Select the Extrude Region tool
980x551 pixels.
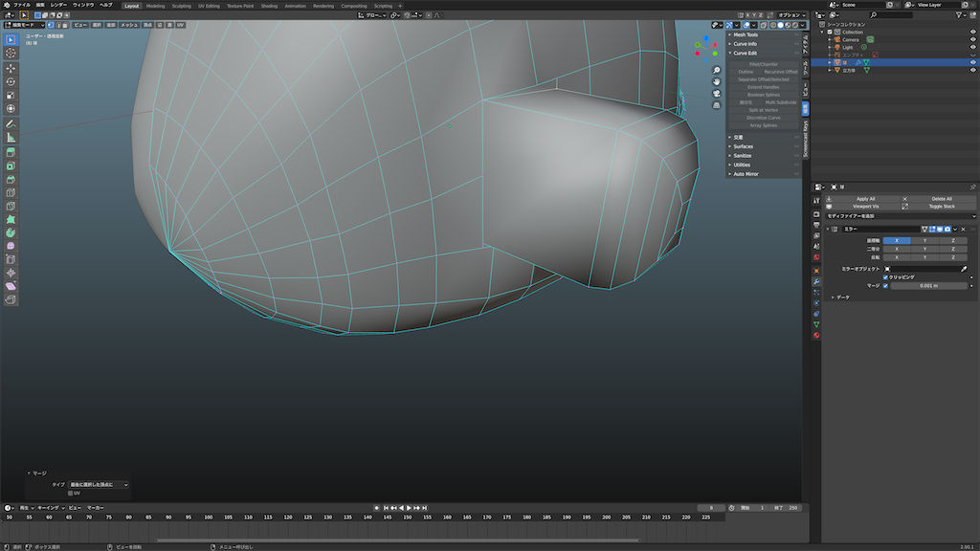(x=11, y=152)
